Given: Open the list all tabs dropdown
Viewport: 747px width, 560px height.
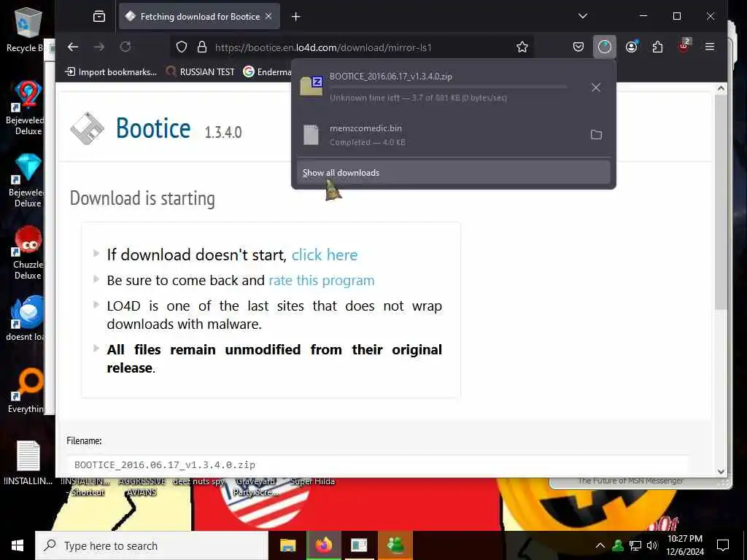Looking at the screenshot, I should [583, 16].
